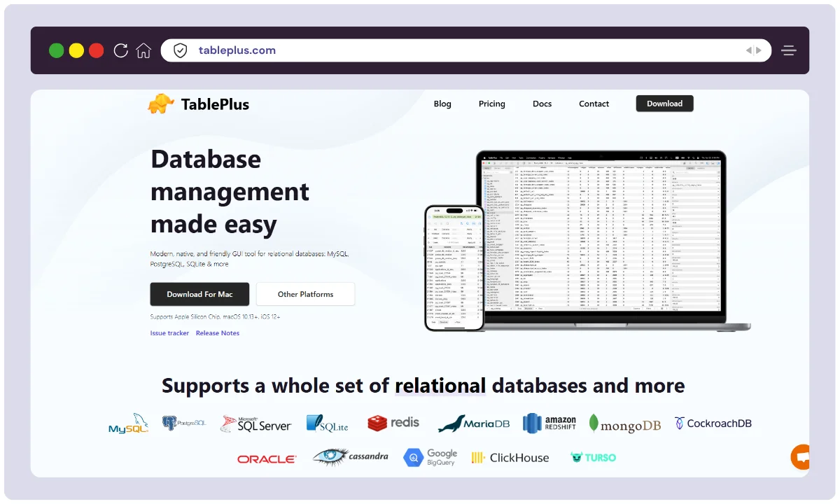Screen dimensions: 840x504
Task: Click the green window control dot
Action: 57,50
